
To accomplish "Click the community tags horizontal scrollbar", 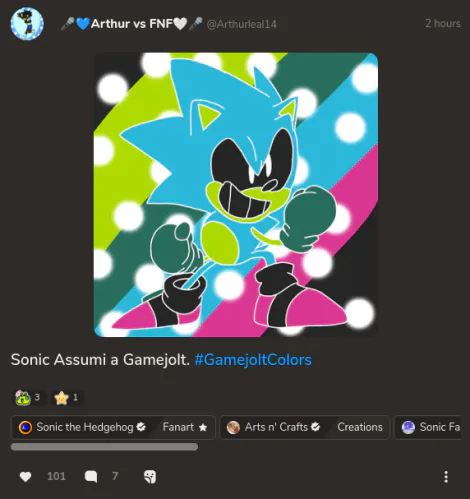I will (104, 447).
